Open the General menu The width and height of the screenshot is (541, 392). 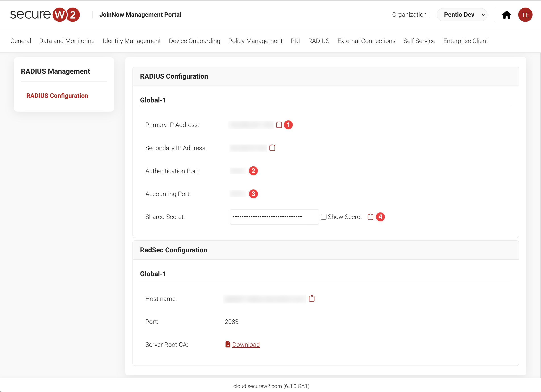point(21,41)
